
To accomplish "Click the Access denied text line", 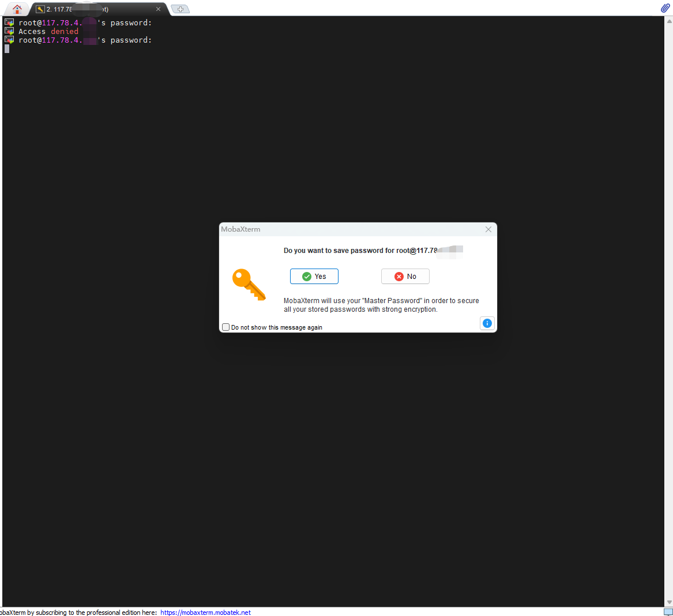I will point(48,31).
